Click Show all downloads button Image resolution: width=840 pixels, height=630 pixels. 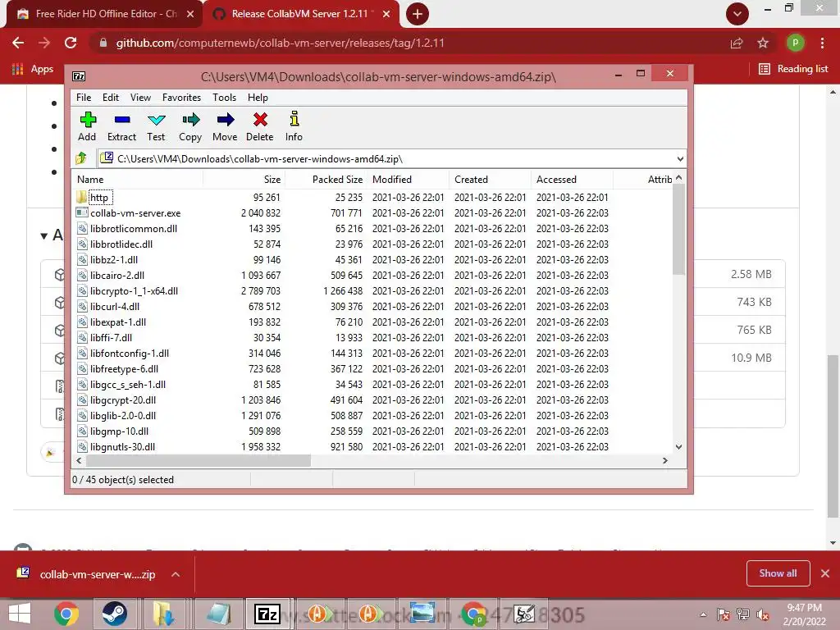[x=778, y=573]
